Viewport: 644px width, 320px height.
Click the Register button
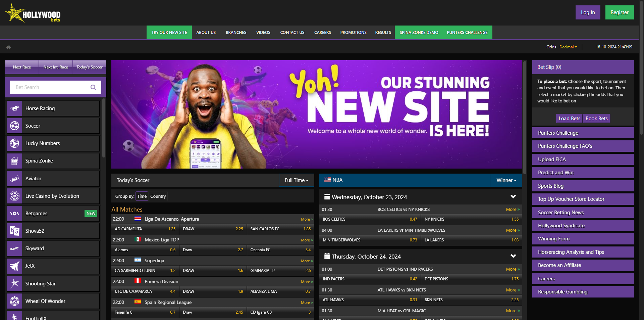click(620, 12)
